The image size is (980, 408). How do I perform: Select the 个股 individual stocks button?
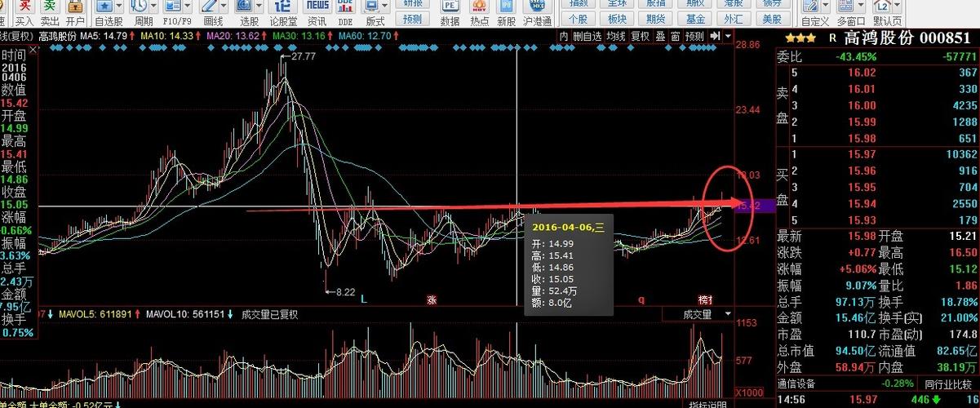[x=578, y=19]
